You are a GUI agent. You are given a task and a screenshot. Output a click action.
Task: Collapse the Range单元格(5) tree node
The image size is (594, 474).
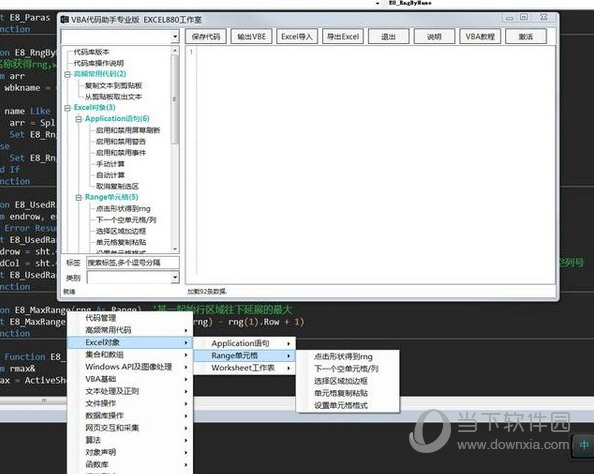78,197
